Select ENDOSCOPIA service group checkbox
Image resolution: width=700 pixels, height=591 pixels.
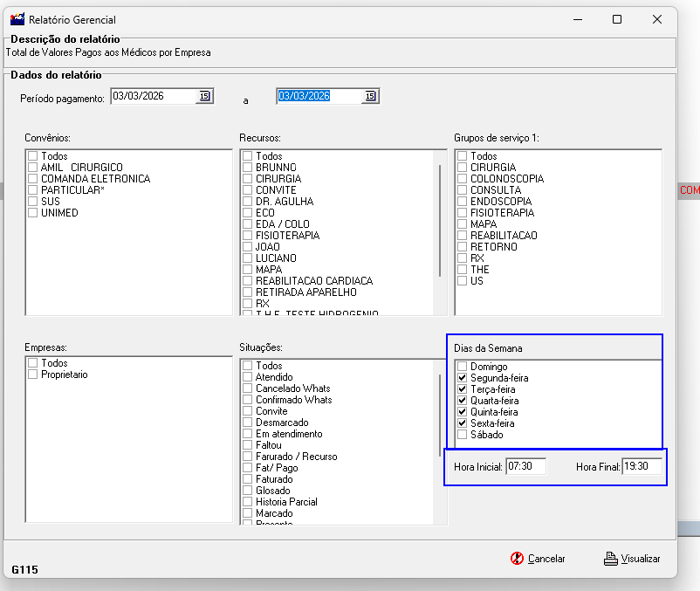click(x=463, y=202)
